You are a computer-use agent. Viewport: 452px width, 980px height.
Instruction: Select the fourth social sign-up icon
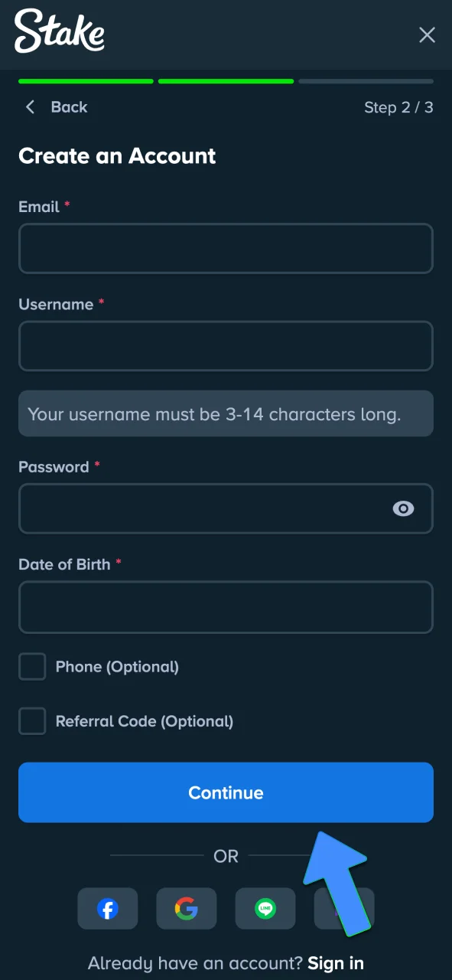[343, 908]
